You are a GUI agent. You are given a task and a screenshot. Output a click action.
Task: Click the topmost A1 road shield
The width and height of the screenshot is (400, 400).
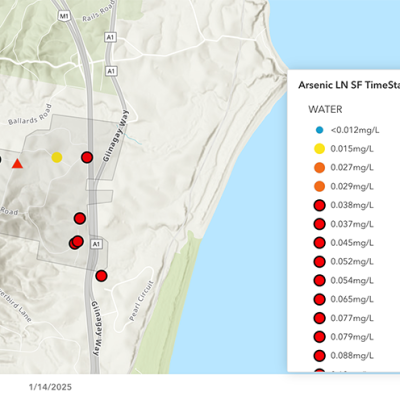coord(110,37)
